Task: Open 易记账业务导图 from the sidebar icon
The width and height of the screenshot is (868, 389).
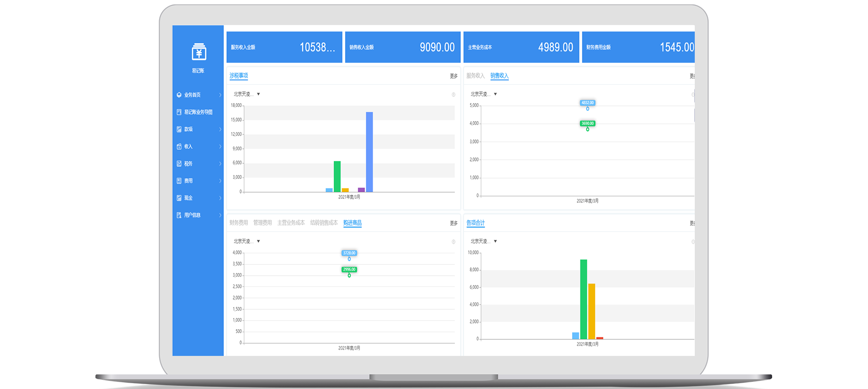Action: (179, 112)
